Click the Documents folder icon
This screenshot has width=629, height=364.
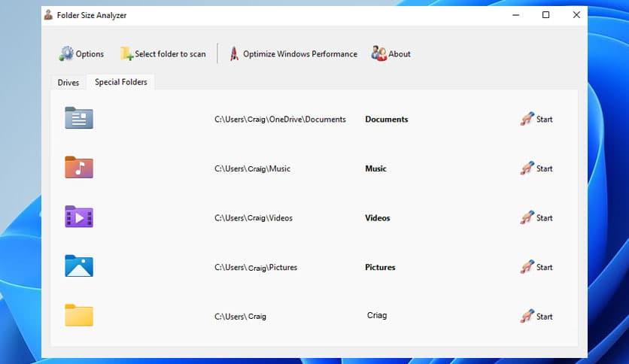coord(79,118)
